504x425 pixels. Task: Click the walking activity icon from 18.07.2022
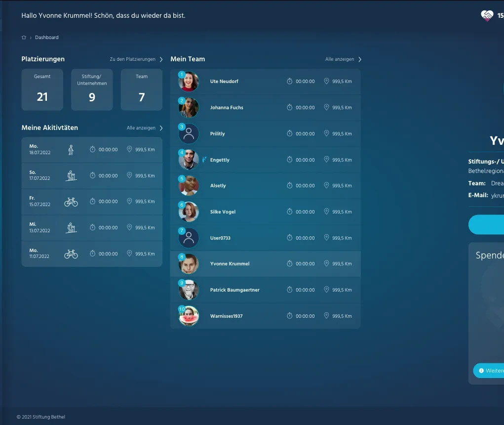tap(71, 149)
